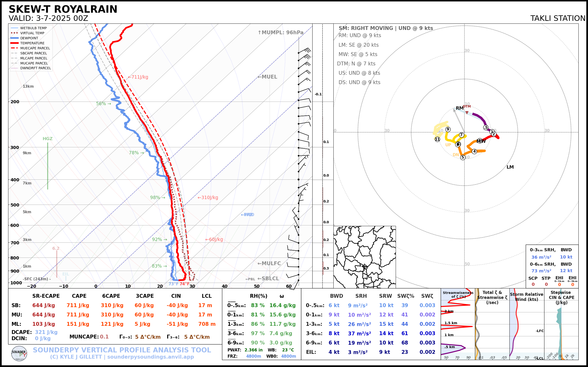Click the station crosshair on the map inset
The image size is (588, 367).
click(364, 266)
